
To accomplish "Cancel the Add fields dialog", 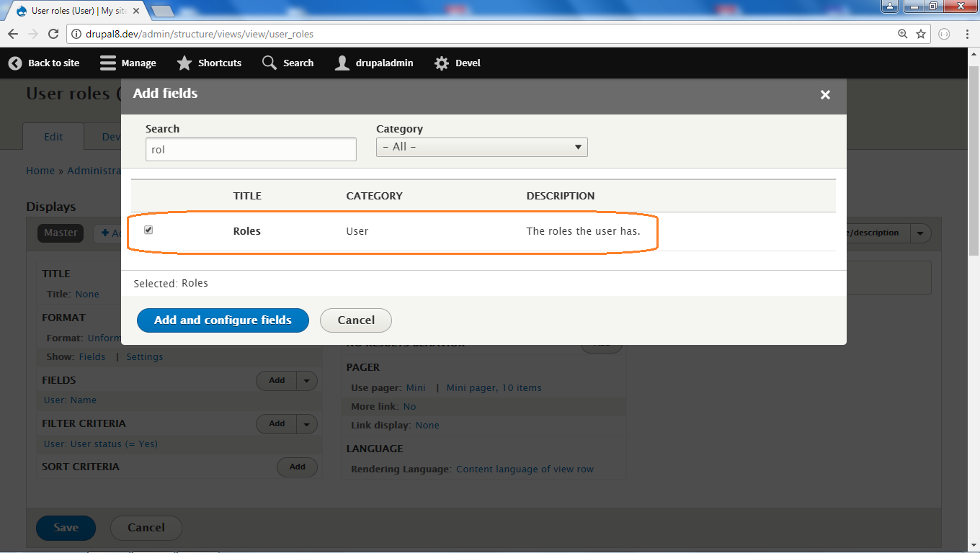I will (x=356, y=320).
